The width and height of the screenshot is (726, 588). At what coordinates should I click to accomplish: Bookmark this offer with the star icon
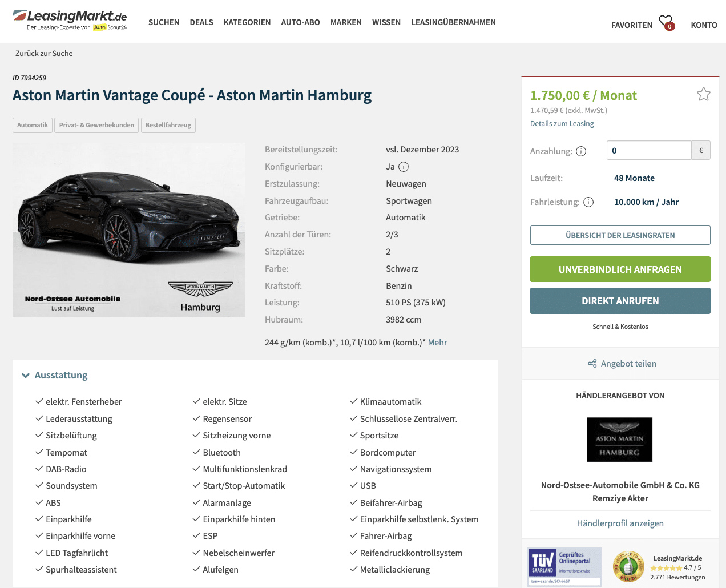click(703, 94)
